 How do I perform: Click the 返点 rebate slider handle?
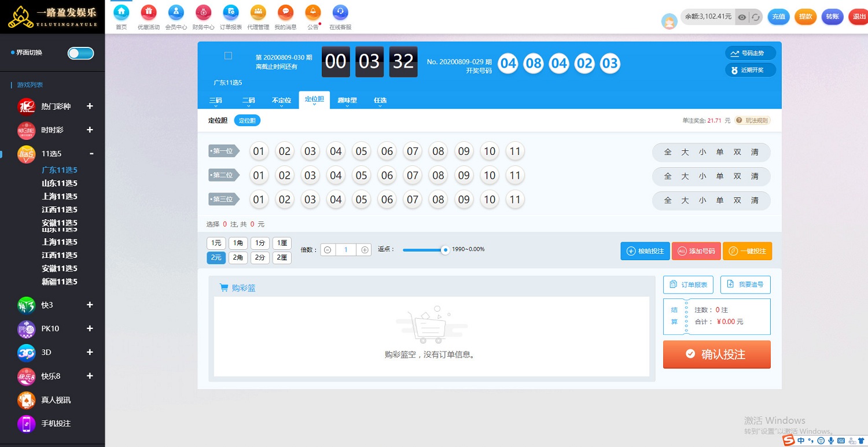445,250
